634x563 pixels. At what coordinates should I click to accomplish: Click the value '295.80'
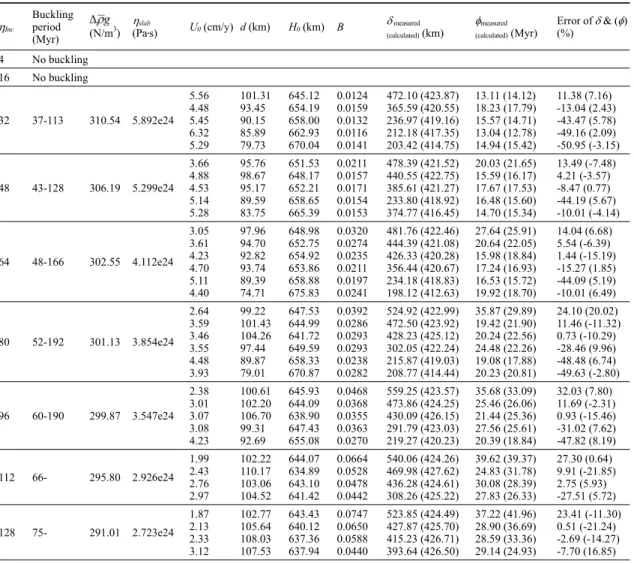click(x=105, y=478)
